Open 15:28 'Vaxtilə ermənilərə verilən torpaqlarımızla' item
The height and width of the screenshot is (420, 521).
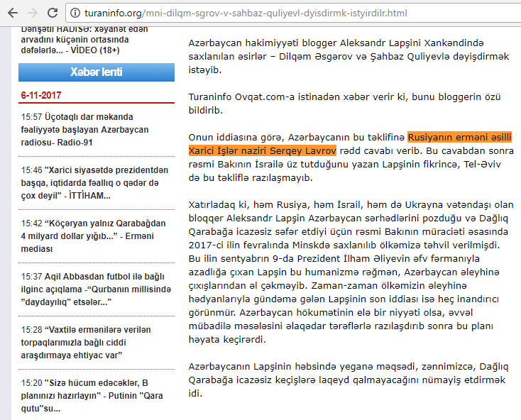(x=86, y=342)
